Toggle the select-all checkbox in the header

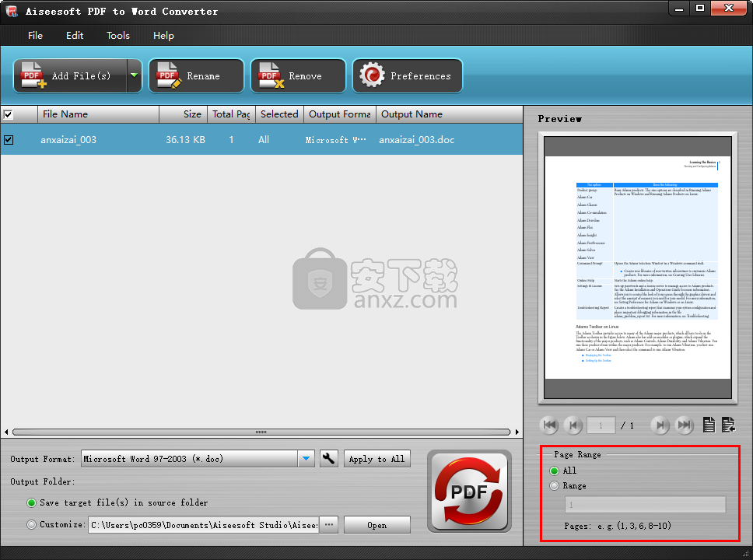point(8,115)
